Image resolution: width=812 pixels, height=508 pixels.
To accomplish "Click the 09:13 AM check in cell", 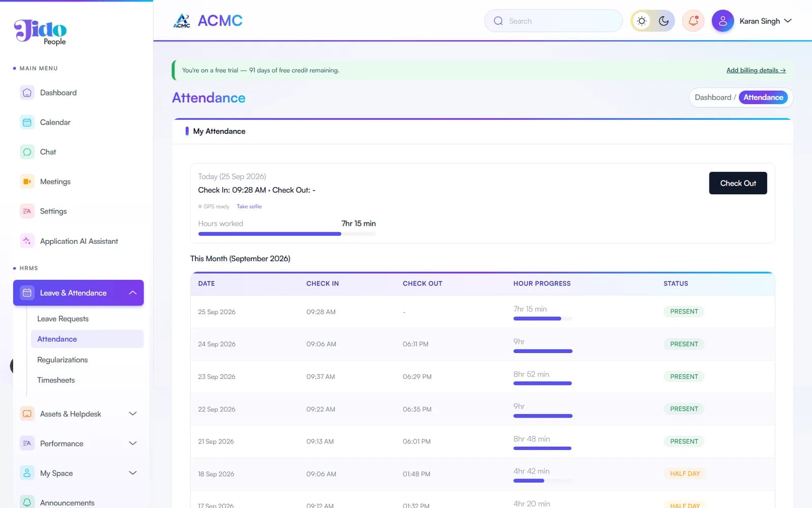I will coord(320,441).
